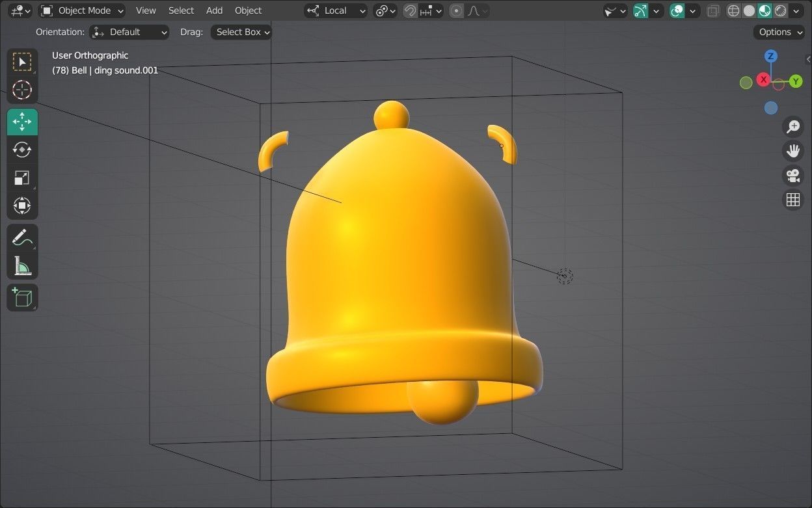The image size is (812, 508).
Task: Click 'User Orthographic' view label
Action: [90, 55]
